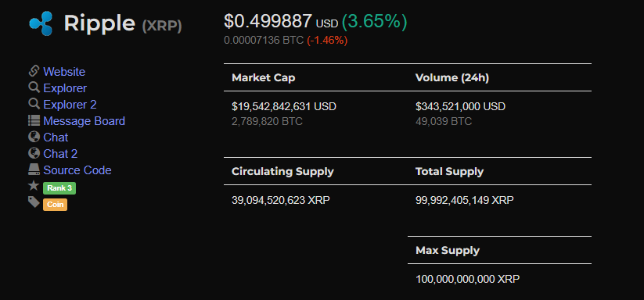Click the drive icon beside Source Code

[x=34, y=170]
